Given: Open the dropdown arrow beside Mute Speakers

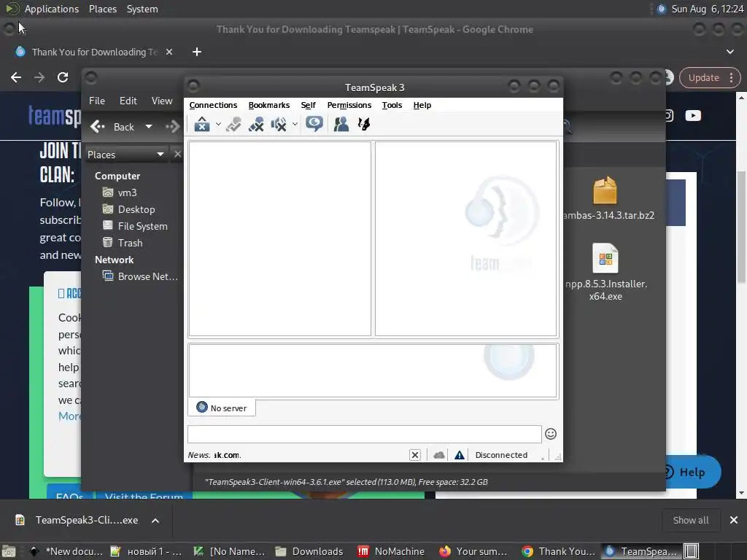Looking at the screenshot, I should (295, 124).
